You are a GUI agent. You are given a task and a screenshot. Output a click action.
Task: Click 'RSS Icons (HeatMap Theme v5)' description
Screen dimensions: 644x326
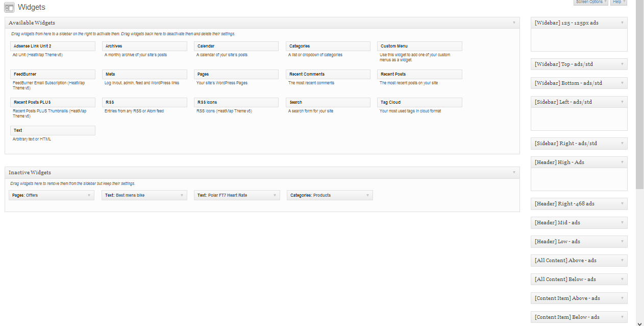point(224,111)
